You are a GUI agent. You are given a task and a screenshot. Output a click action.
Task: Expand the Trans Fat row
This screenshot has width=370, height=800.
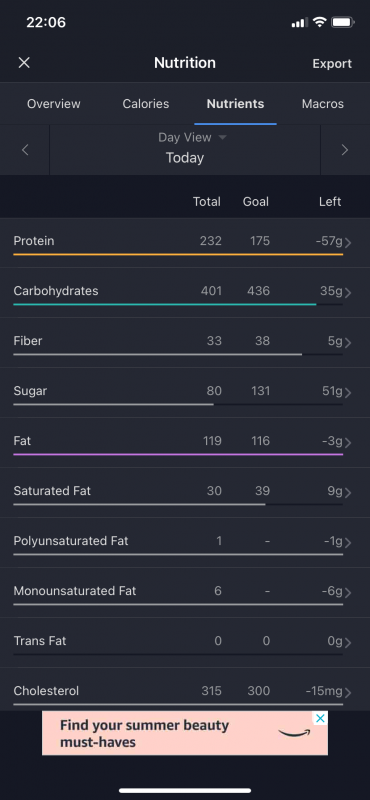(185, 643)
